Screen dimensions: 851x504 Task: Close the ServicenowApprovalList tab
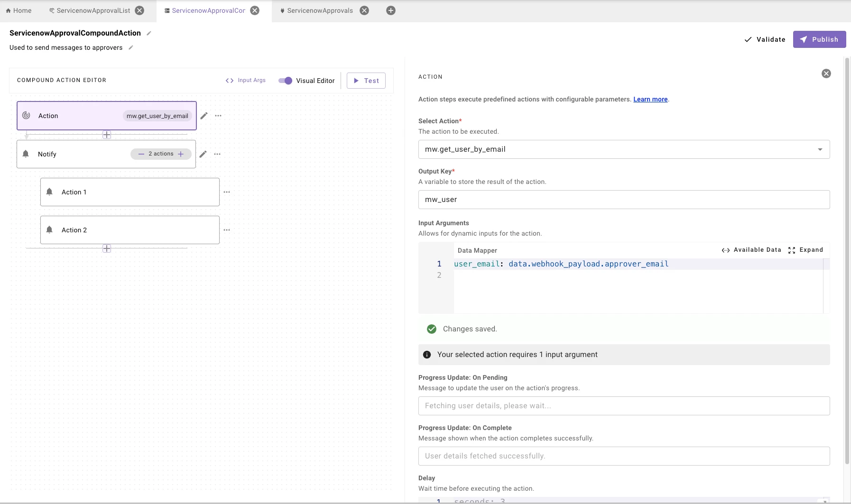tap(139, 10)
